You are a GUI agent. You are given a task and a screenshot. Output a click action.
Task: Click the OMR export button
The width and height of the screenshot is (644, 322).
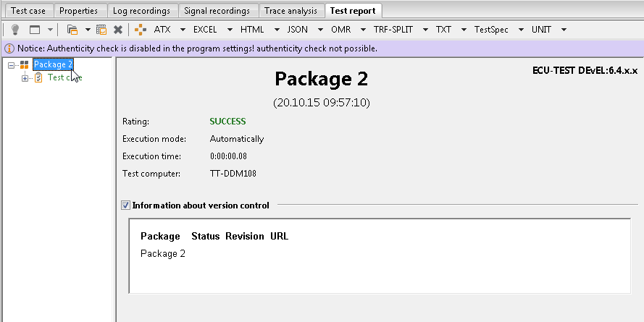341,30
